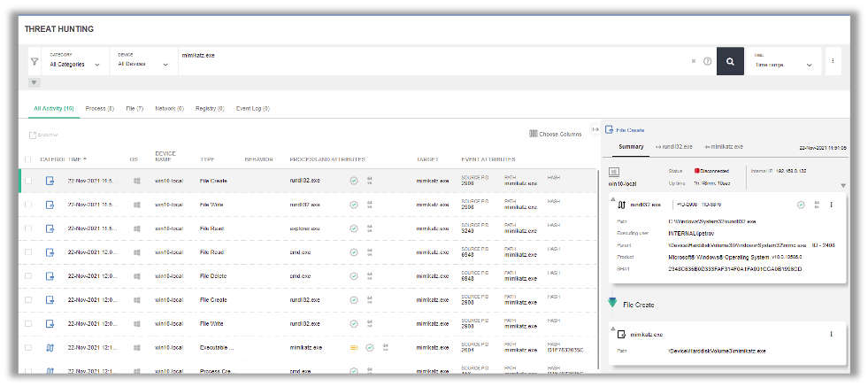This screenshot has width=868, height=387.
Task: Switch to Event Log (0) tab
Action: (x=252, y=109)
